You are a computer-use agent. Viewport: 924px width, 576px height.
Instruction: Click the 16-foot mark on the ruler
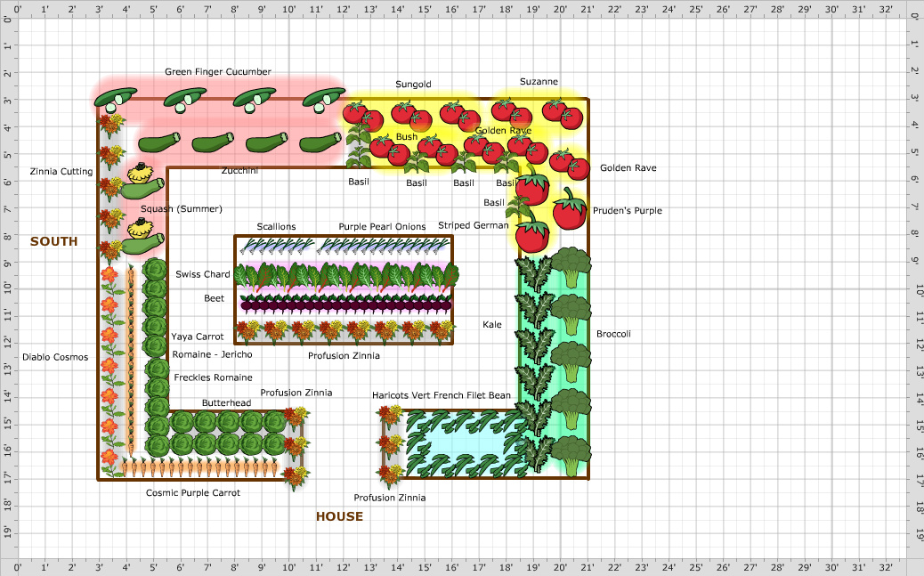pos(450,11)
